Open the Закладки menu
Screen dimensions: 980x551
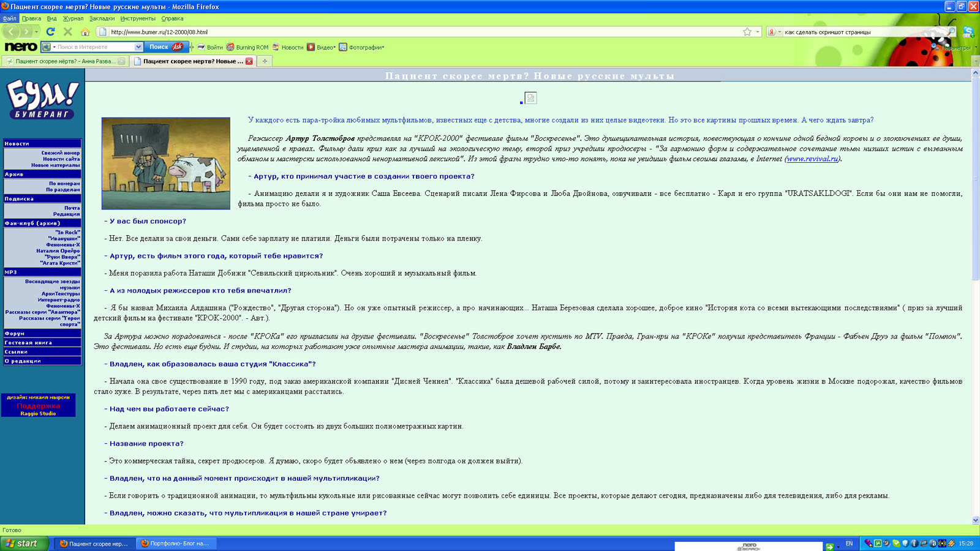point(102,18)
